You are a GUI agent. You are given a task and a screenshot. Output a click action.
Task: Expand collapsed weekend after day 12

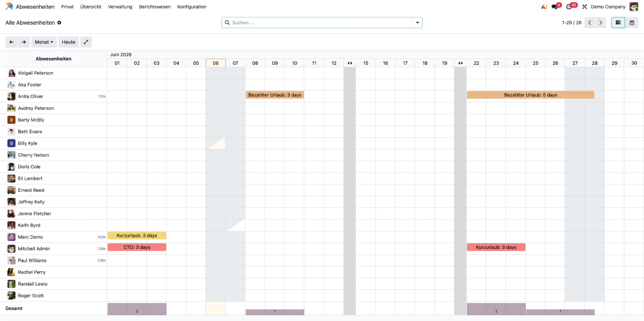click(x=350, y=63)
